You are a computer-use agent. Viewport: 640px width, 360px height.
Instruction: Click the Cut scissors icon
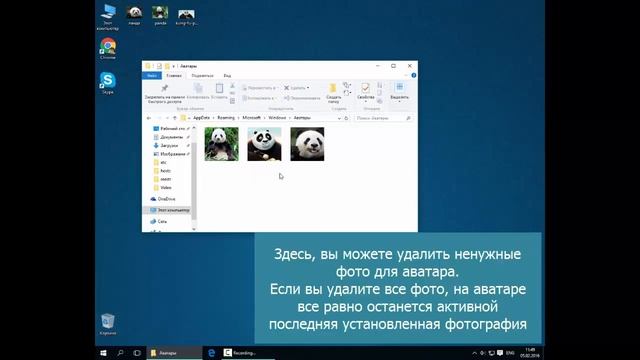point(232,86)
